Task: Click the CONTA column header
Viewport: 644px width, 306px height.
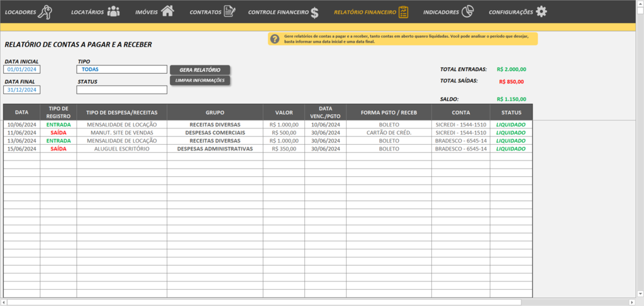Action: (x=461, y=112)
